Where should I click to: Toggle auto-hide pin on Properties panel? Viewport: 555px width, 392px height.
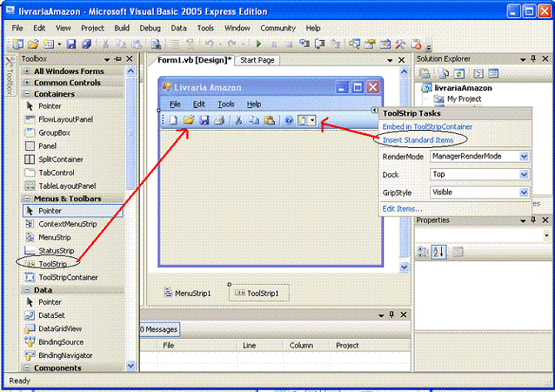[x=533, y=220]
